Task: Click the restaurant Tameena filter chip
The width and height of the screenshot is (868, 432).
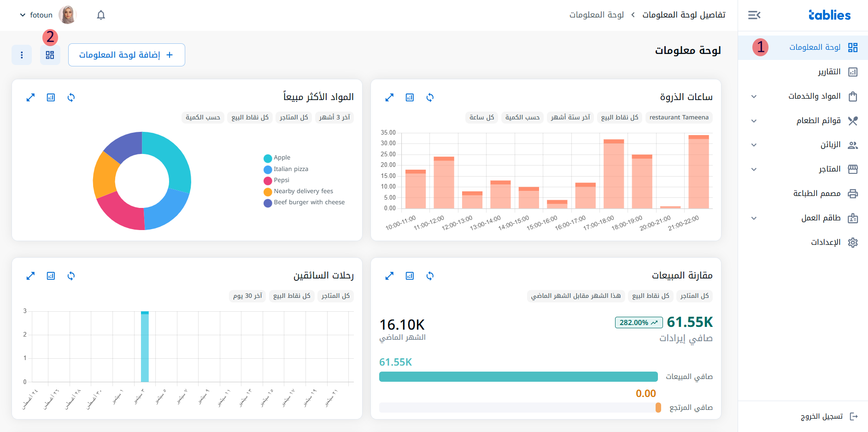Action: coord(679,118)
